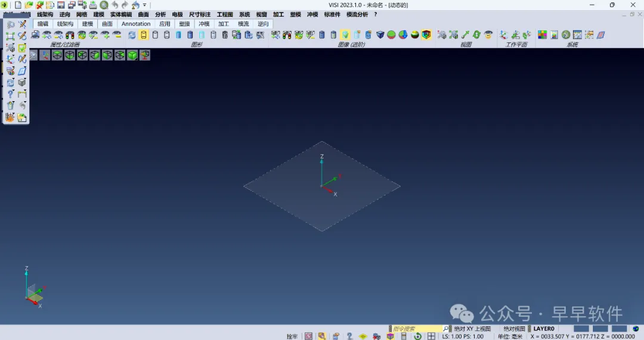
Task: Open the 模流分析 menu
Action: (x=357, y=14)
